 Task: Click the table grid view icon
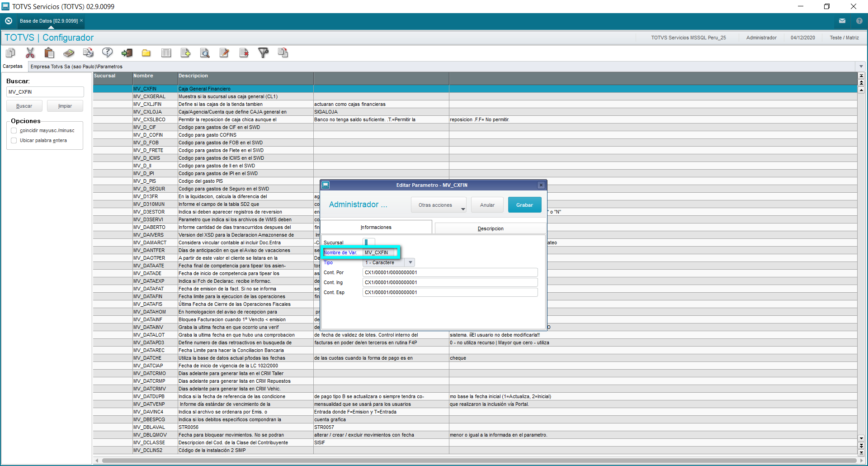tap(166, 53)
